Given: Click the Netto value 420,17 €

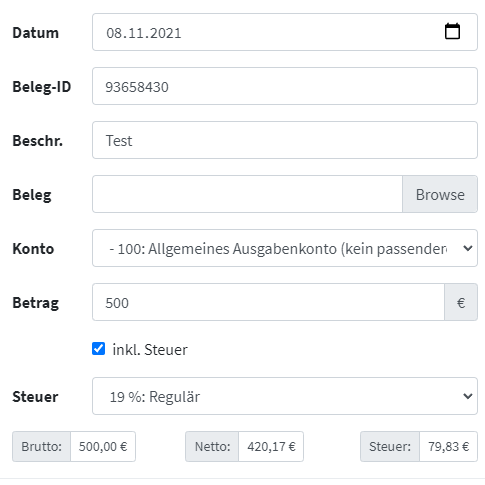Looking at the screenshot, I should [271, 446].
